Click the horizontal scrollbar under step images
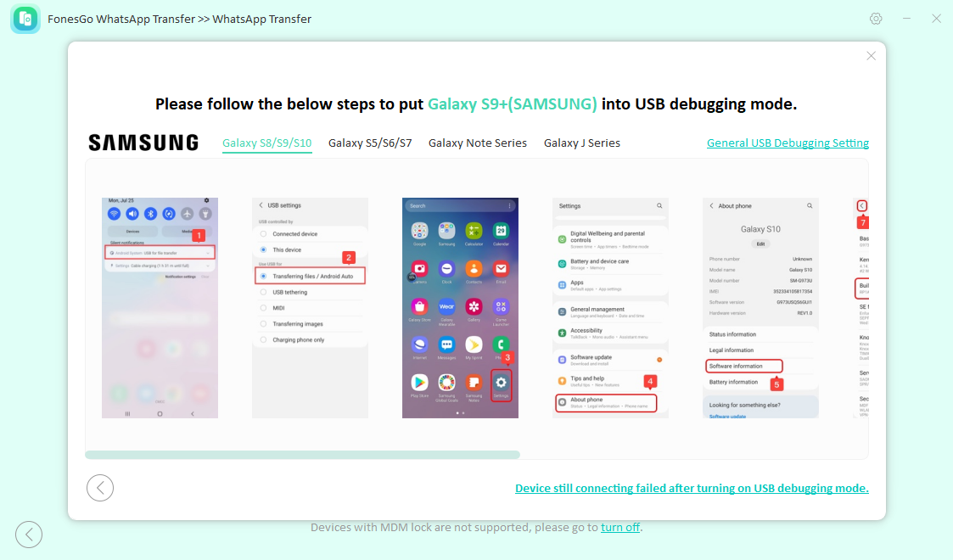Viewport: 953px width, 560px height. point(303,455)
